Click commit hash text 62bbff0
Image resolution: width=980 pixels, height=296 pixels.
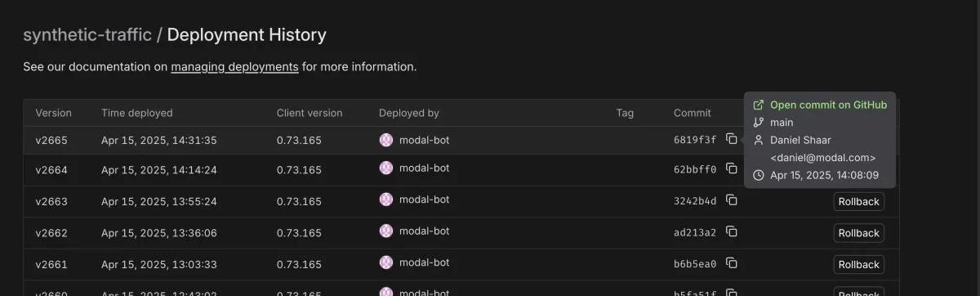(x=695, y=170)
